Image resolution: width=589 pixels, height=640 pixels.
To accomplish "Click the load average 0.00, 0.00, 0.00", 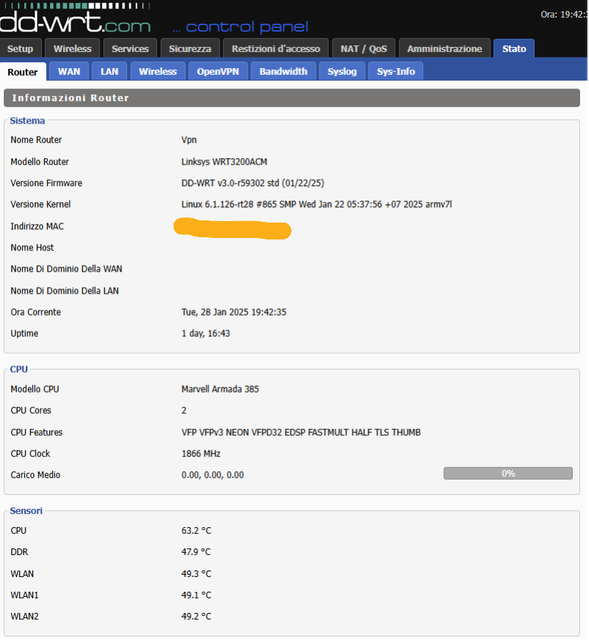I will pos(213,475).
